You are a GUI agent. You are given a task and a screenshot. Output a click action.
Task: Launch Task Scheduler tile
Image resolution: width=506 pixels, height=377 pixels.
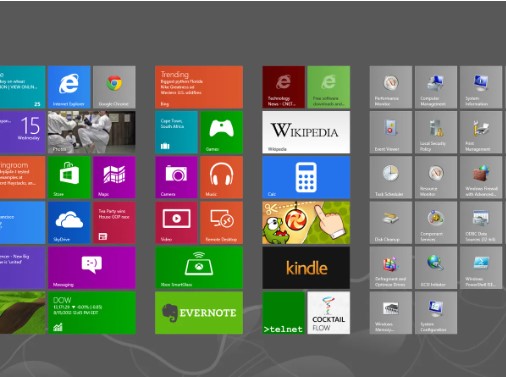[x=391, y=177]
